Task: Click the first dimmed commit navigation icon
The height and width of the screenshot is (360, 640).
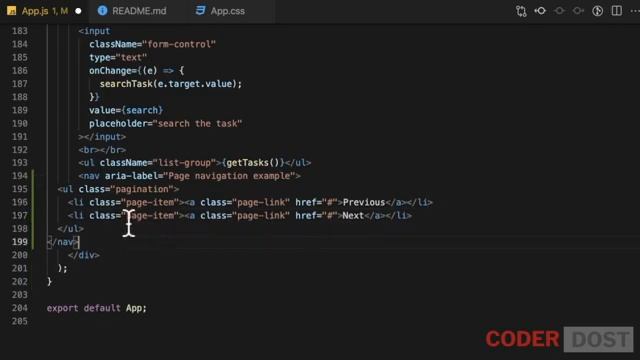Action: point(559,11)
